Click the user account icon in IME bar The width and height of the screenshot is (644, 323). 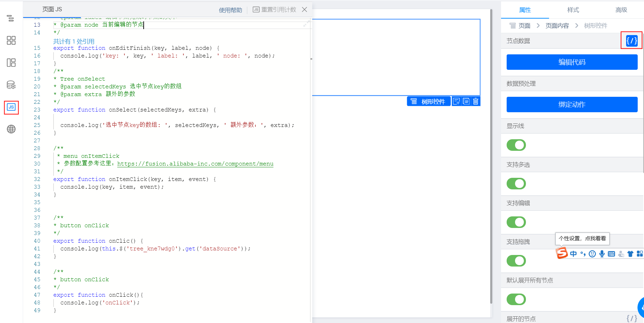[x=621, y=254]
